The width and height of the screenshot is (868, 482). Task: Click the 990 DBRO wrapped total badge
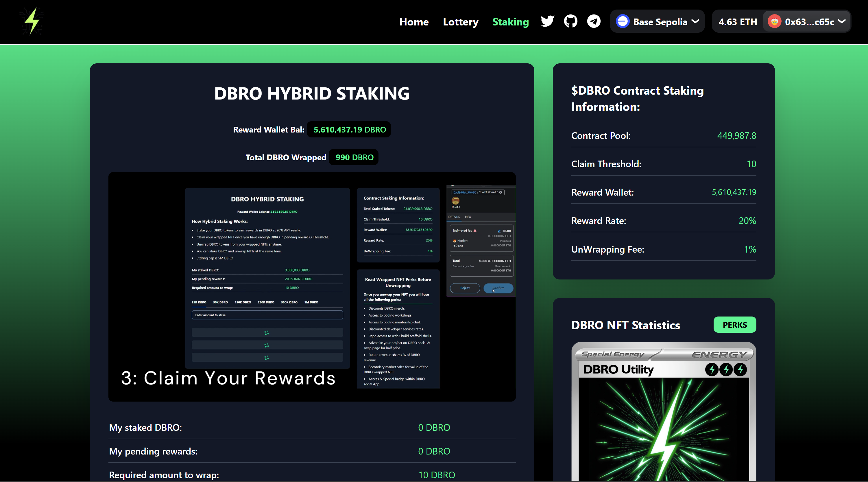pos(354,157)
